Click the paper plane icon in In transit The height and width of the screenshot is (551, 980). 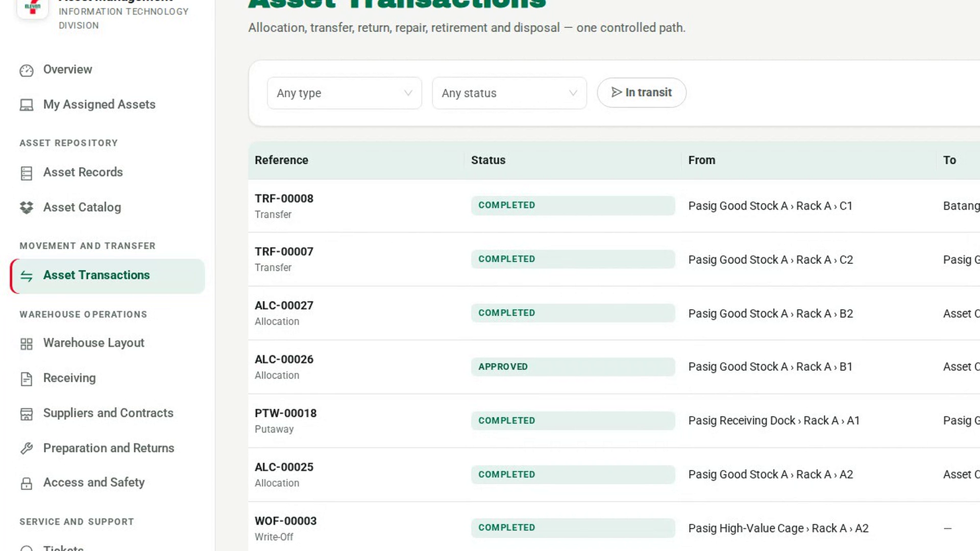(x=617, y=92)
